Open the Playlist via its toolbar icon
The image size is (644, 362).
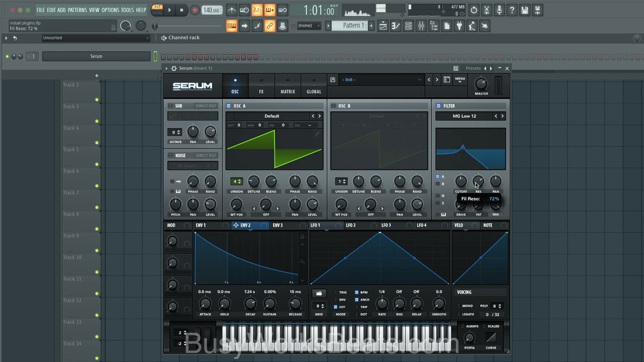[383, 26]
